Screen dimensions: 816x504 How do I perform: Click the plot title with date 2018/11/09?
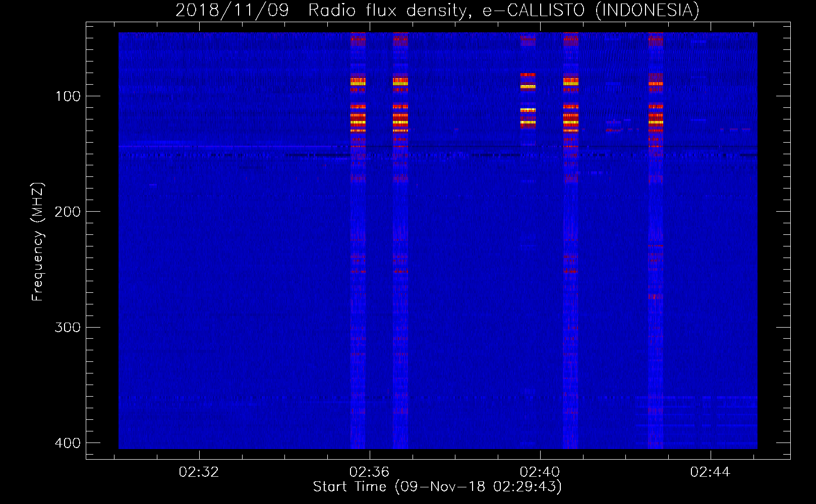(x=437, y=10)
